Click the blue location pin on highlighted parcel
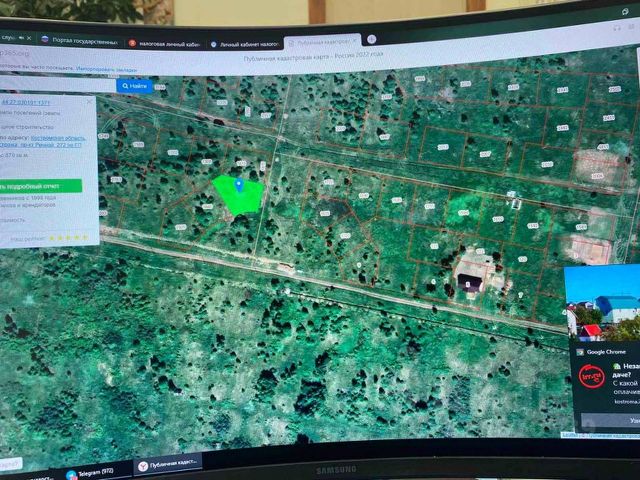Viewport: 640px width, 480px height. pyautogui.click(x=239, y=185)
